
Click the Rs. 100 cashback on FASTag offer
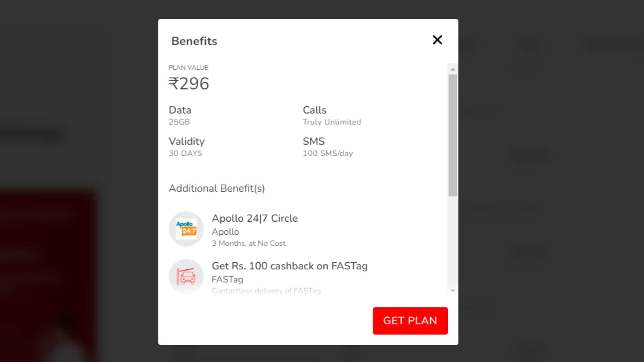[290, 266]
